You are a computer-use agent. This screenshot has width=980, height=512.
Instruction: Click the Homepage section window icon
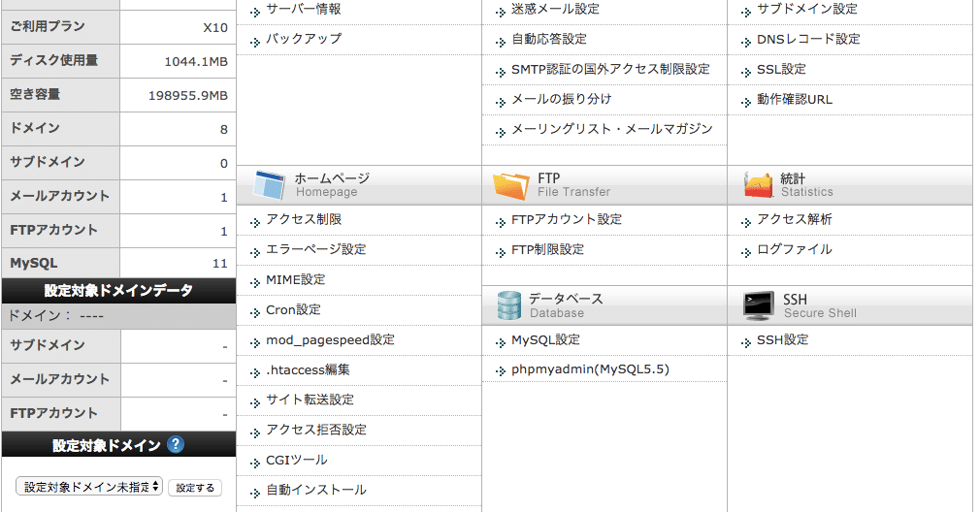click(x=270, y=185)
